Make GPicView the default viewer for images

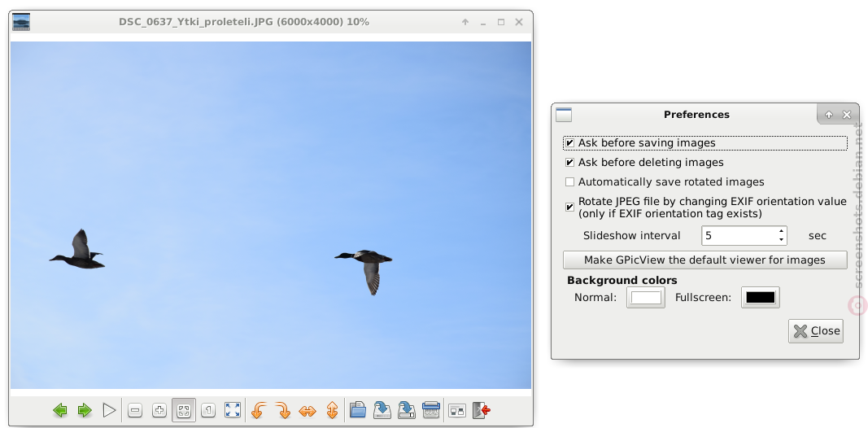pos(704,260)
